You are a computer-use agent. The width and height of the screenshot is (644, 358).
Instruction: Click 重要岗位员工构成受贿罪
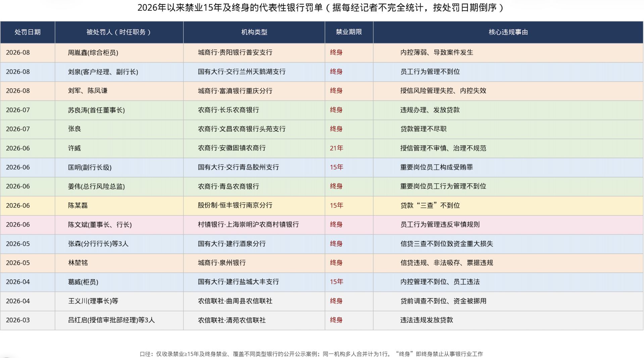pyautogui.click(x=436, y=167)
